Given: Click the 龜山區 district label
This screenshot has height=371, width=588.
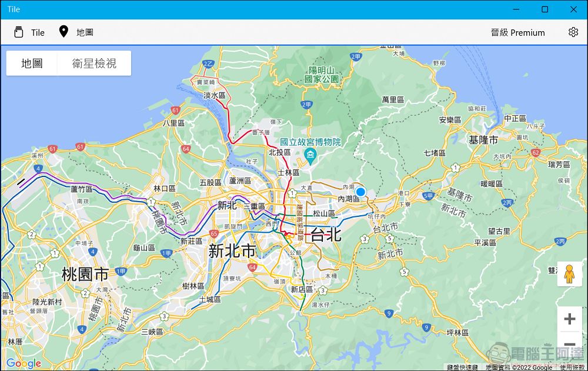Looking at the screenshot, I should [x=144, y=248].
